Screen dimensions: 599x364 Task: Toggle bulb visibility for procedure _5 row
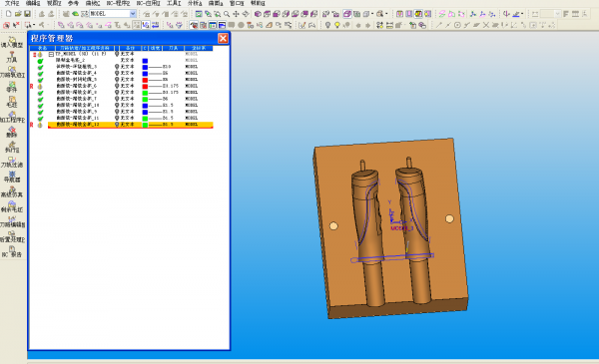click(117, 80)
